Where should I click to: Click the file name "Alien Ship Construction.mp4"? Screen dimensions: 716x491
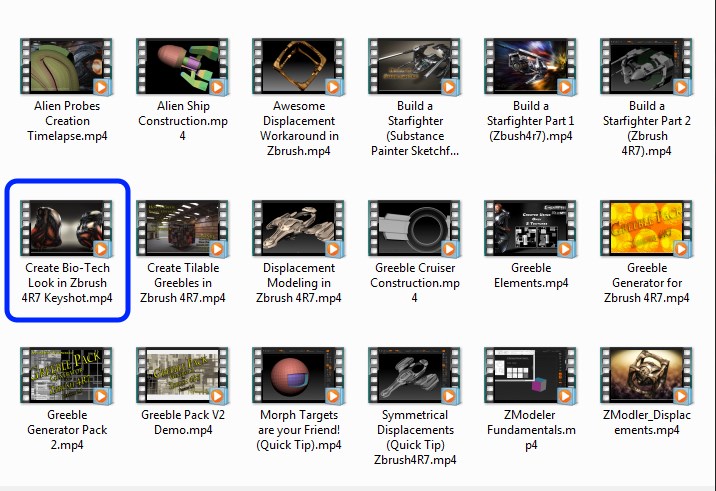click(x=183, y=121)
